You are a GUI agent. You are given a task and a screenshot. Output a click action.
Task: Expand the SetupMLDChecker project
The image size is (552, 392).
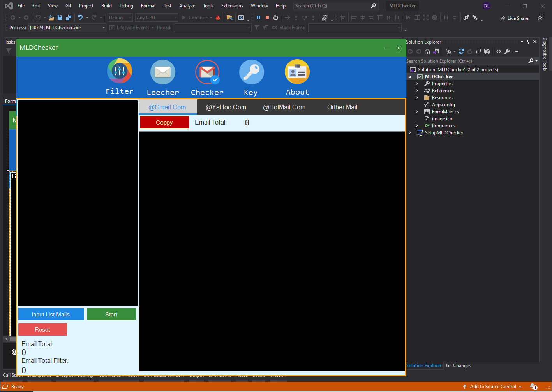pyautogui.click(x=409, y=133)
